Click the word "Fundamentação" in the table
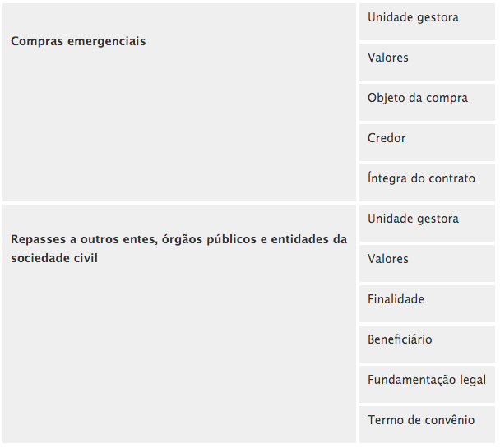The height and width of the screenshot is (448, 500). click(410, 380)
